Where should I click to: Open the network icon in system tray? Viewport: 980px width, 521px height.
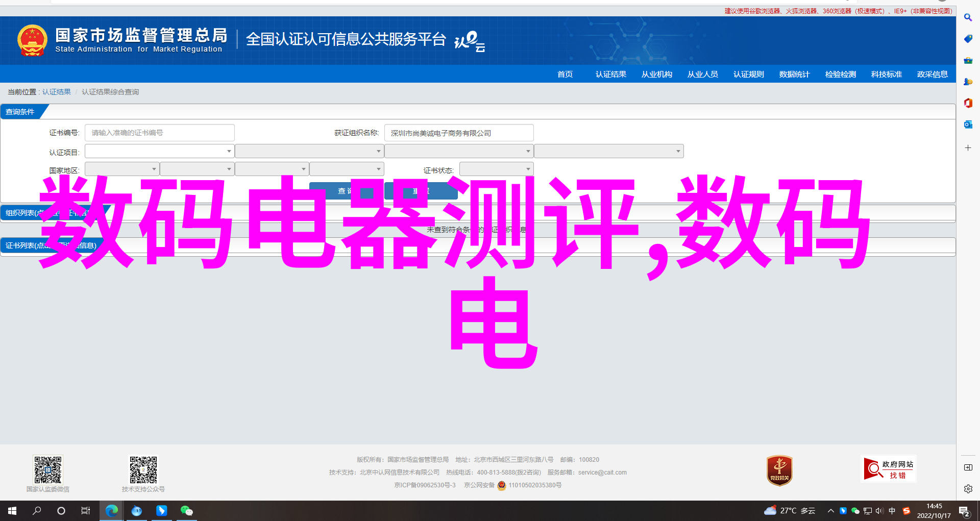coord(867,511)
